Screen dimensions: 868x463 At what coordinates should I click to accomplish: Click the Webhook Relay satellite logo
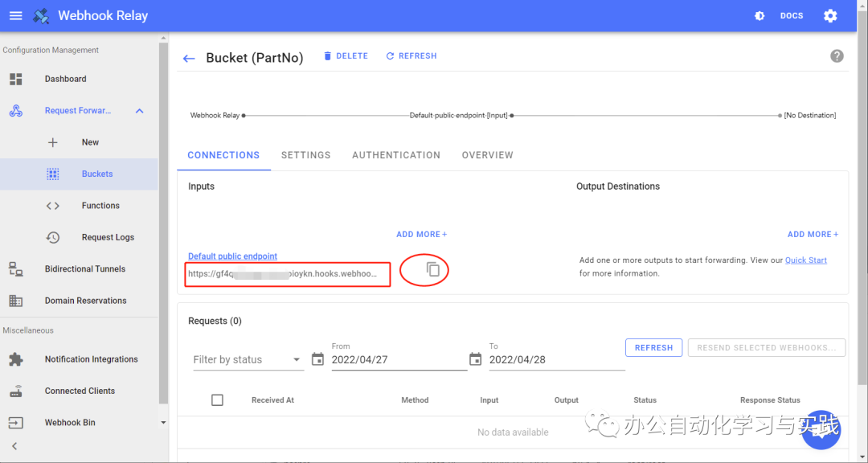tap(41, 15)
